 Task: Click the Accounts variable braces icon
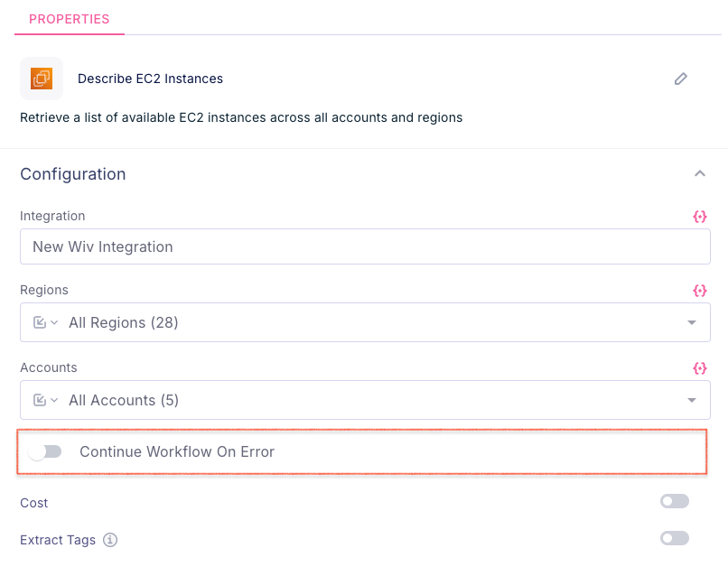pos(700,368)
